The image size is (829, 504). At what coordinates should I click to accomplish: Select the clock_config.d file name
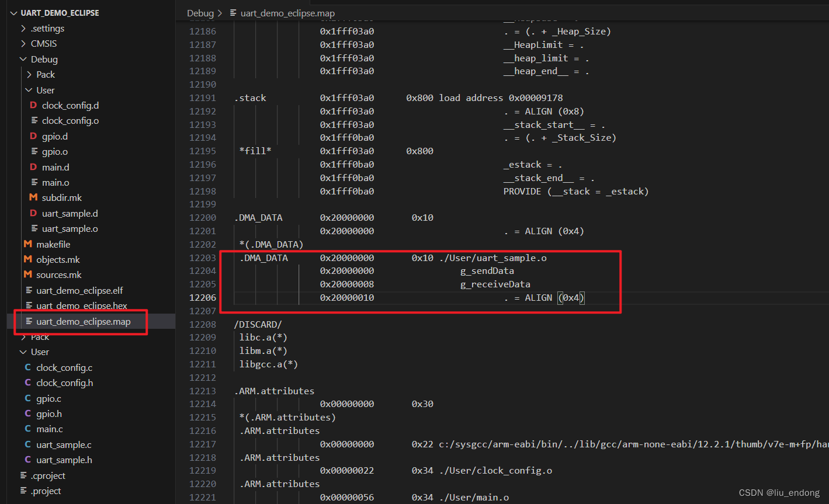pyautogui.click(x=70, y=106)
